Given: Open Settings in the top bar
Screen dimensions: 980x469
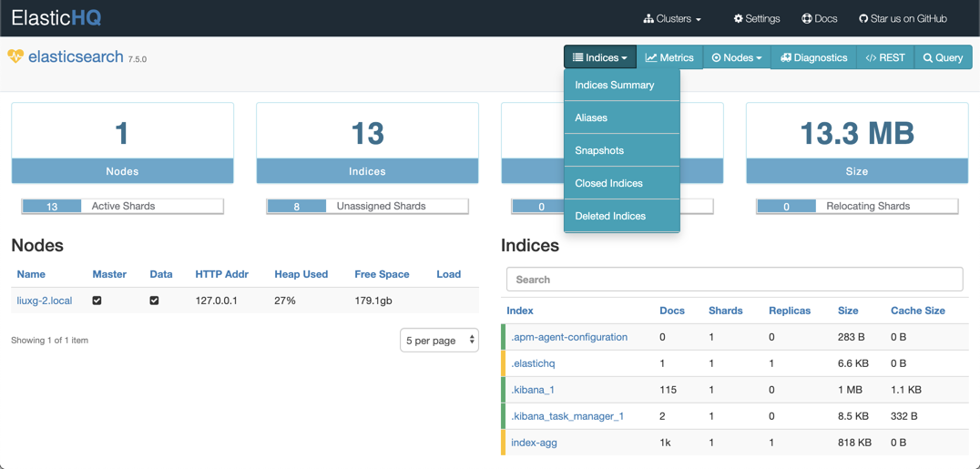Looking at the screenshot, I should [757, 19].
